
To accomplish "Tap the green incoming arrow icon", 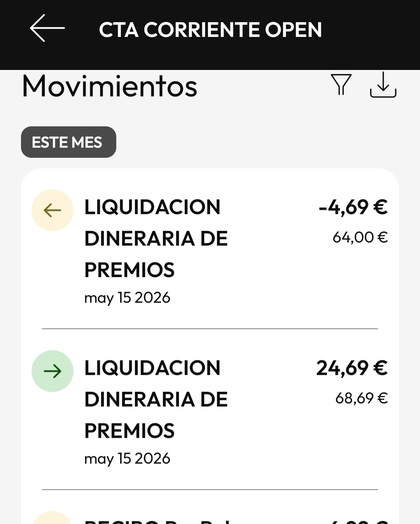I will pos(52,371).
